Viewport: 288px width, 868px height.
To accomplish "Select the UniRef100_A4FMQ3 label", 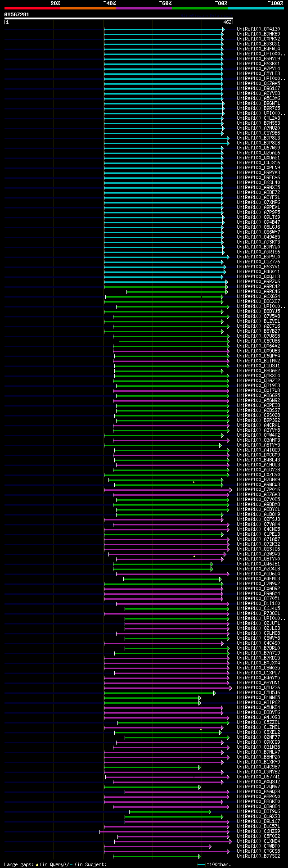I will point(258,579).
